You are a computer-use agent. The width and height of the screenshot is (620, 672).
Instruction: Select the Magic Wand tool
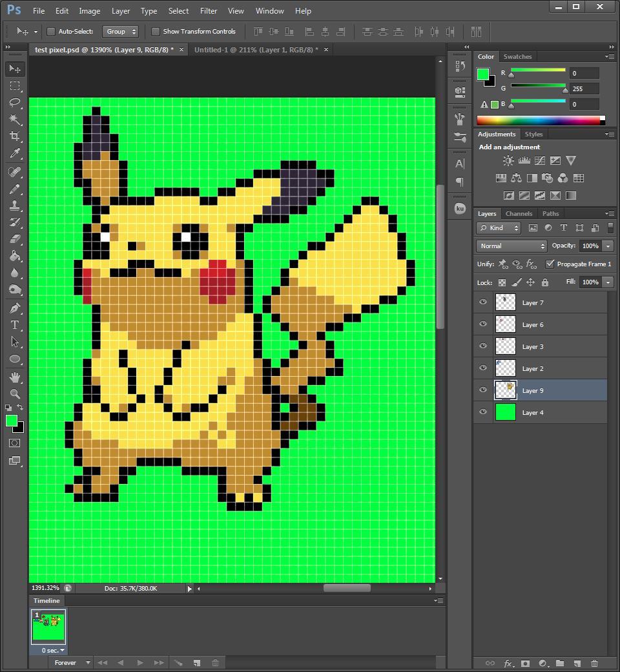15,119
